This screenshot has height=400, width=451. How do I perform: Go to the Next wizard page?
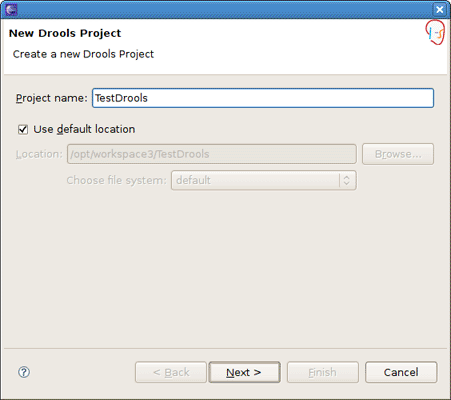point(244,372)
